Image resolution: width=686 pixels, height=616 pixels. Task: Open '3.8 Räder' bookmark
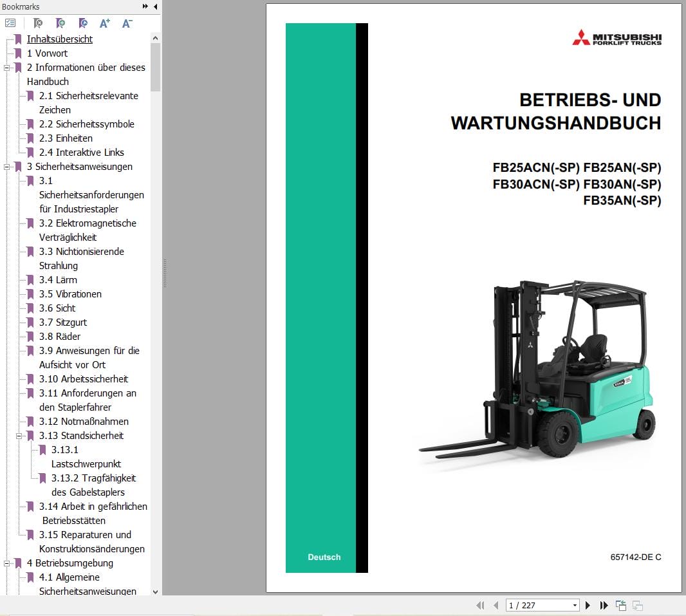(59, 337)
